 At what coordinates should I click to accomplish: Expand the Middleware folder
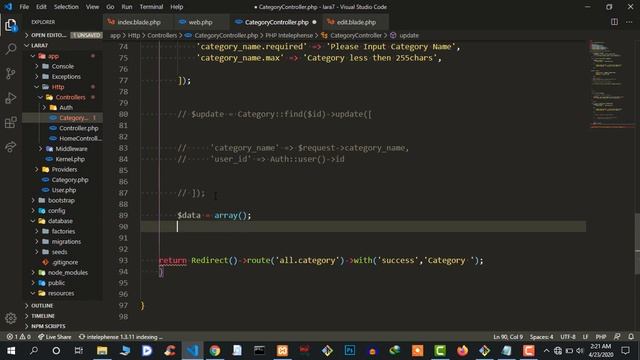pyautogui.click(x=71, y=149)
